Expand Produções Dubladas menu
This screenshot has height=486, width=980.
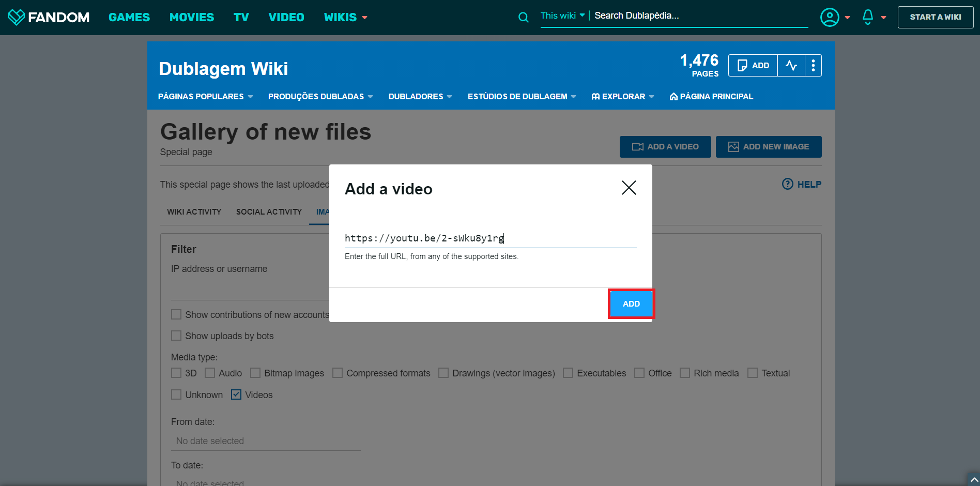tap(320, 97)
